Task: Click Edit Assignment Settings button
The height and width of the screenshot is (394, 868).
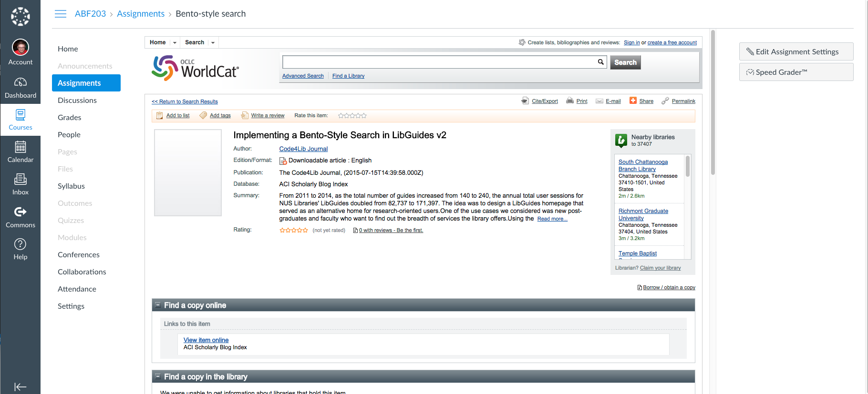Action: 796,51
